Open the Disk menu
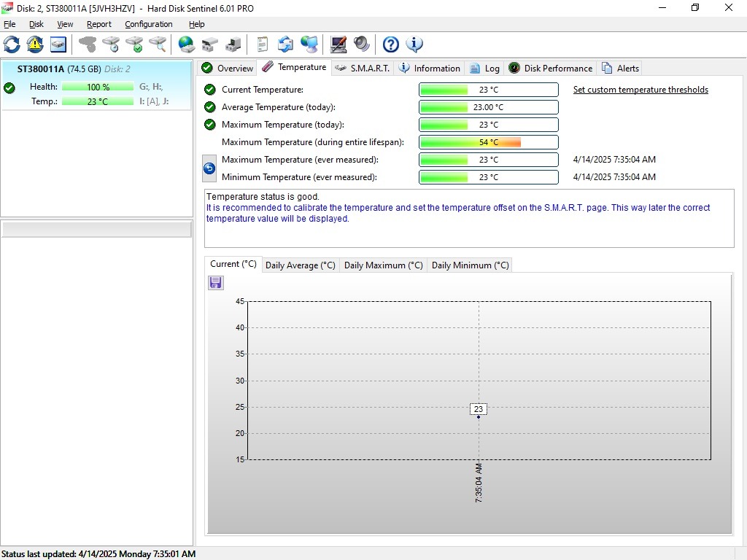 (36, 24)
